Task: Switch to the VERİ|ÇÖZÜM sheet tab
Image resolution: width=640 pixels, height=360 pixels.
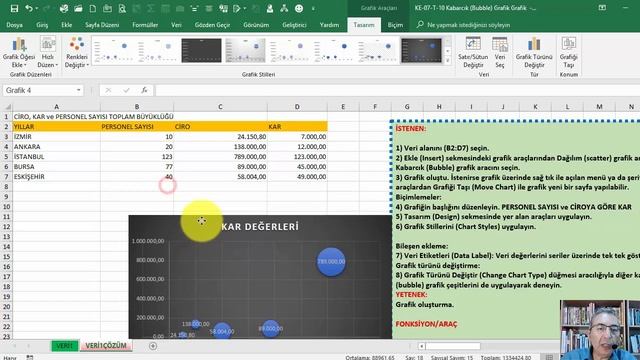Action: click(x=106, y=346)
